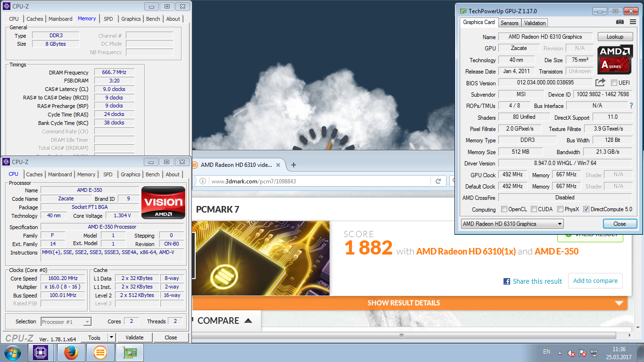Image resolution: width=644 pixels, height=362 pixels.
Task: Open Bench tab in upper CPU-Z window
Action: tap(153, 19)
